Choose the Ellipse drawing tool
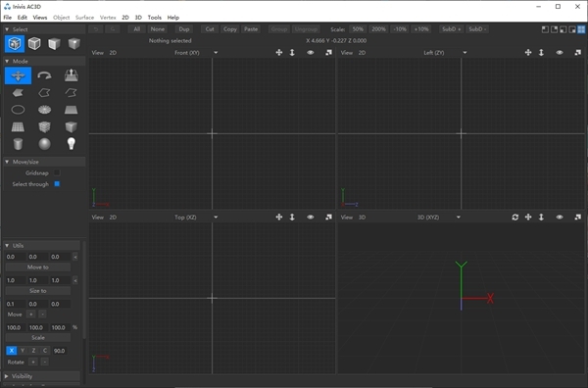Image resolution: width=588 pixels, height=388 pixels. (x=18, y=110)
